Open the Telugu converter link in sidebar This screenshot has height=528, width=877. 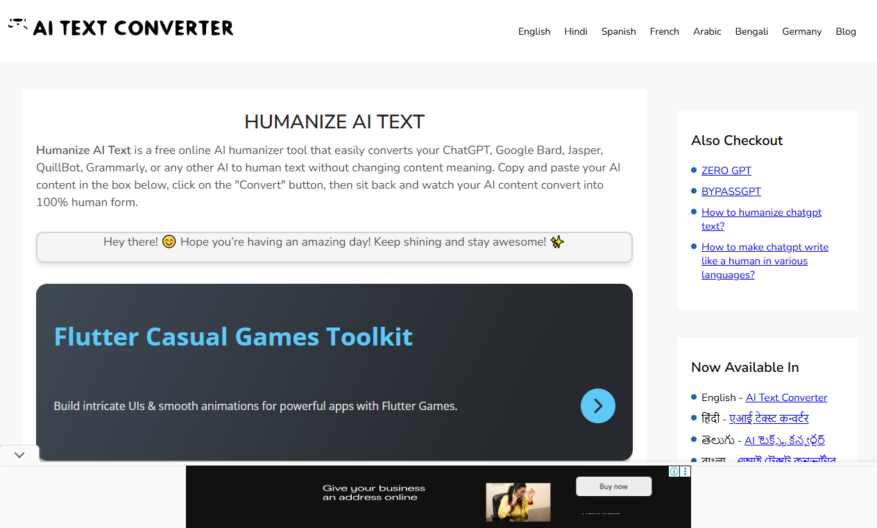coord(784,440)
